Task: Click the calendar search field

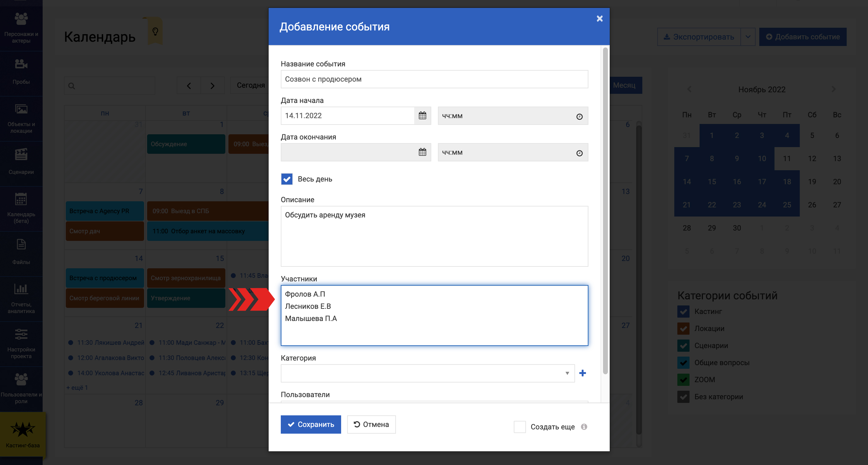Action: (110, 86)
